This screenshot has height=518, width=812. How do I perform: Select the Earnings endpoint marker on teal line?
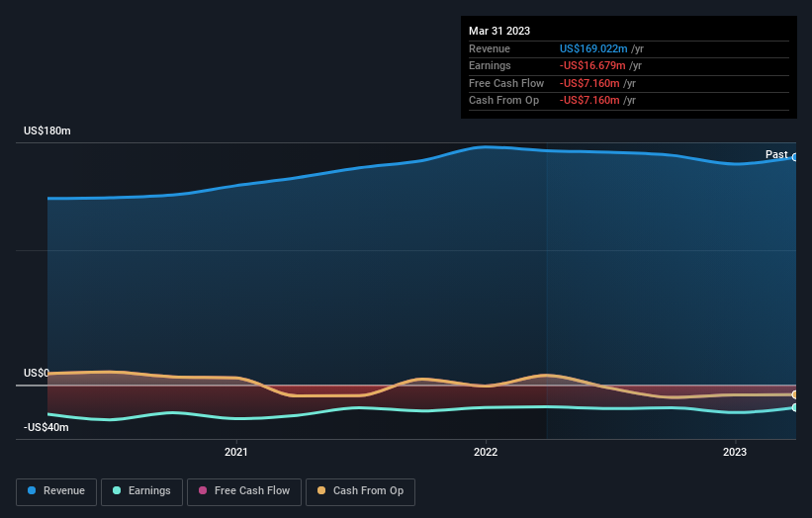(x=795, y=407)
